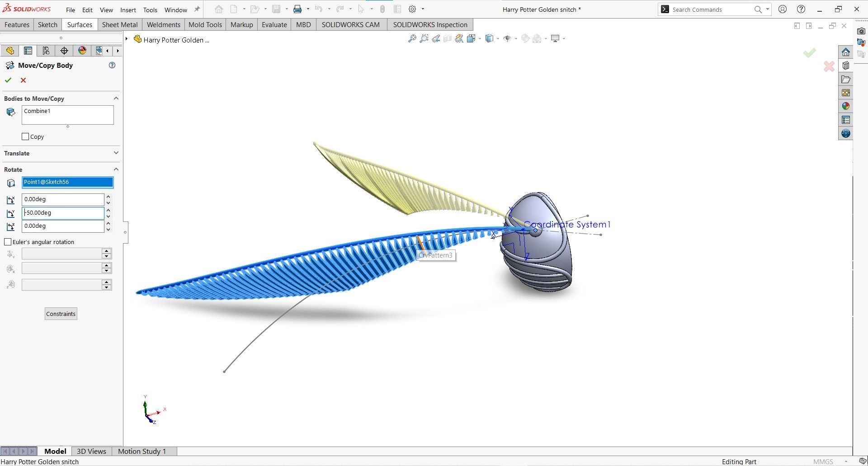The width and height of the screenshot is (868, 466).
Task: Click the Constraints button
Action: (x=61, y=314)
